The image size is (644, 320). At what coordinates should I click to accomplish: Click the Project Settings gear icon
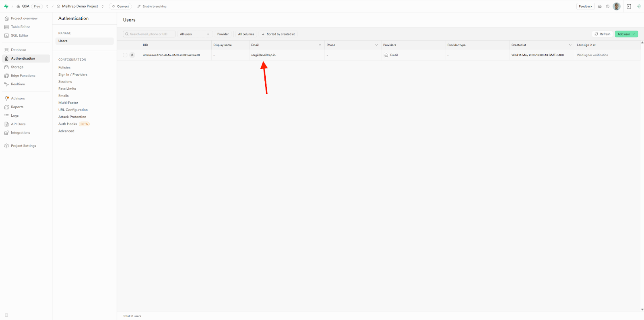(6, 146)
